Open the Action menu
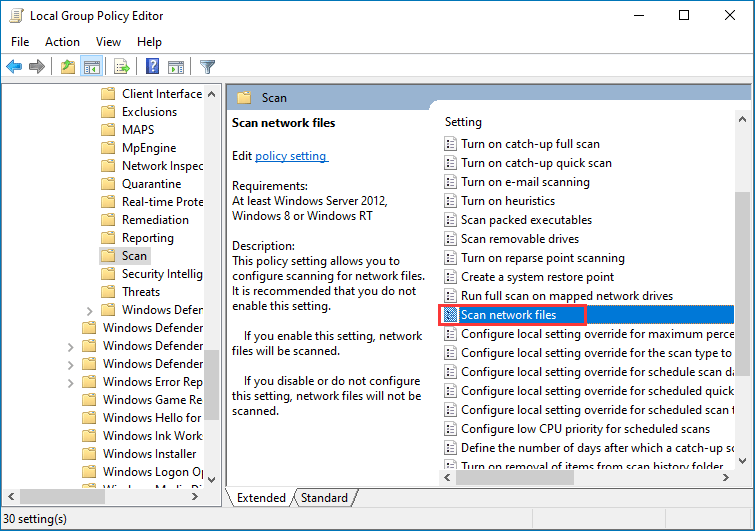The height and width of the screenshot is (531, 755). [x=62, y=42]
